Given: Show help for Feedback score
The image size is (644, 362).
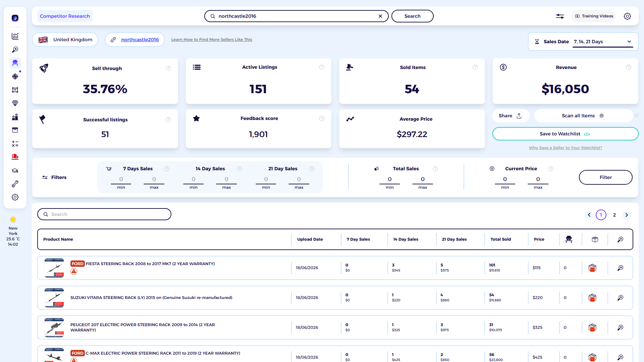Looking at the screenshot, I should click(322, 118).
